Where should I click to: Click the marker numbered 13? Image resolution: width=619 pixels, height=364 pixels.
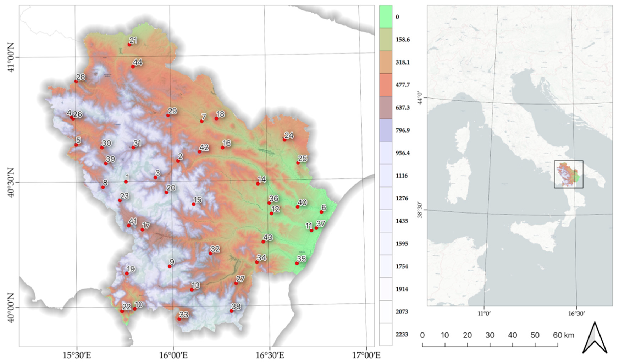click(192, 290)
